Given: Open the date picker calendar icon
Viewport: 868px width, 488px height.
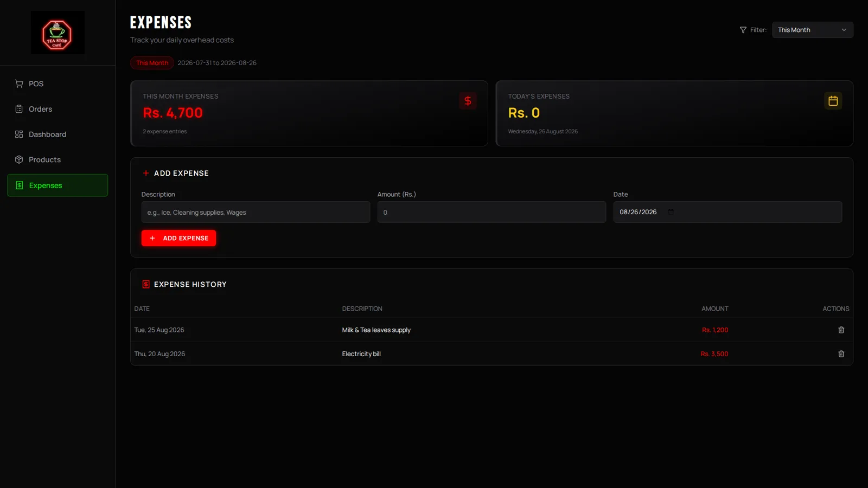Looking at the screenshot, I should (671, 212).
